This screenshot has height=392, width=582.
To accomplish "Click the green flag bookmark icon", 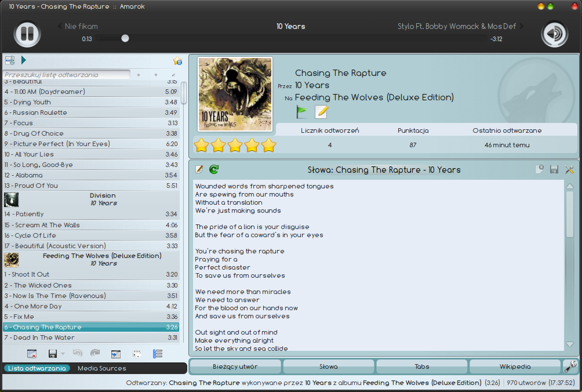I will click(x=302, y=112).
